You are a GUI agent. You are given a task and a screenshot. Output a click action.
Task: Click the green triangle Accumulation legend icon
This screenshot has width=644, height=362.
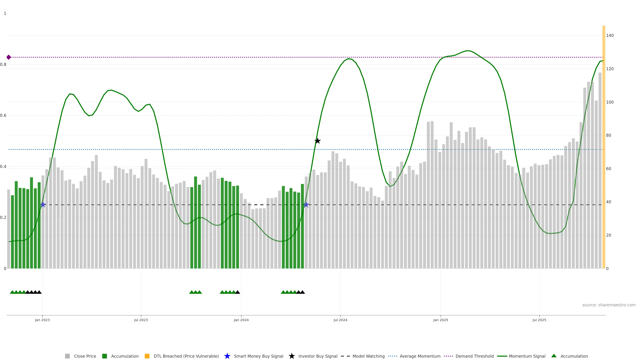click(554, 356)
